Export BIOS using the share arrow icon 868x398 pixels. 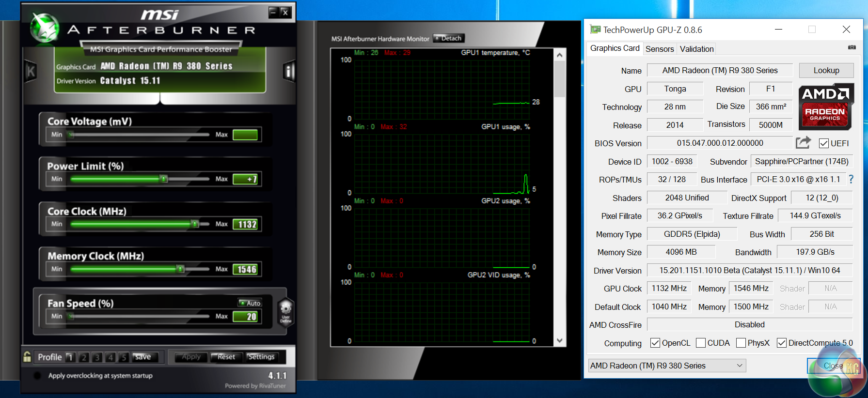(x=803, y=143)
